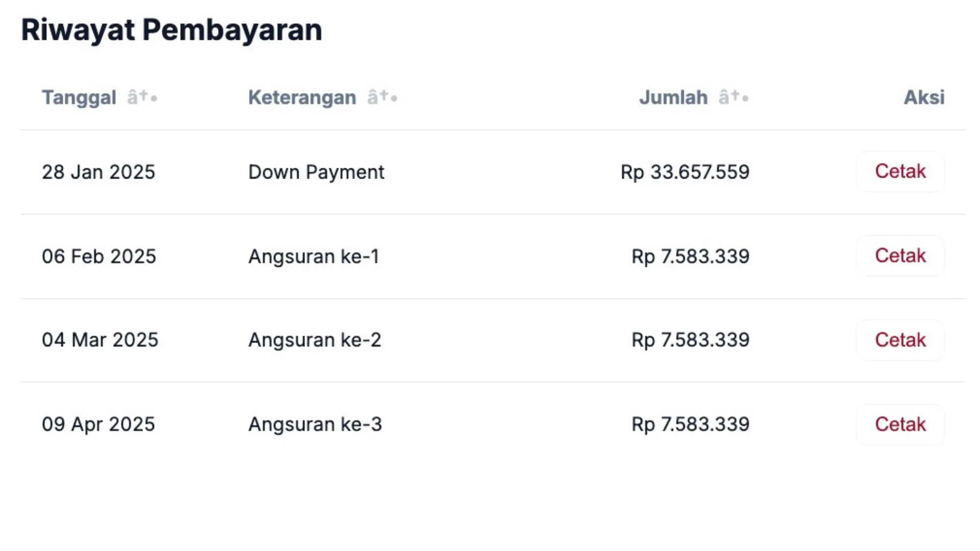Click the sort icon next to Keterangan
This screenshot has width=980, height=551.
[382, 97]
